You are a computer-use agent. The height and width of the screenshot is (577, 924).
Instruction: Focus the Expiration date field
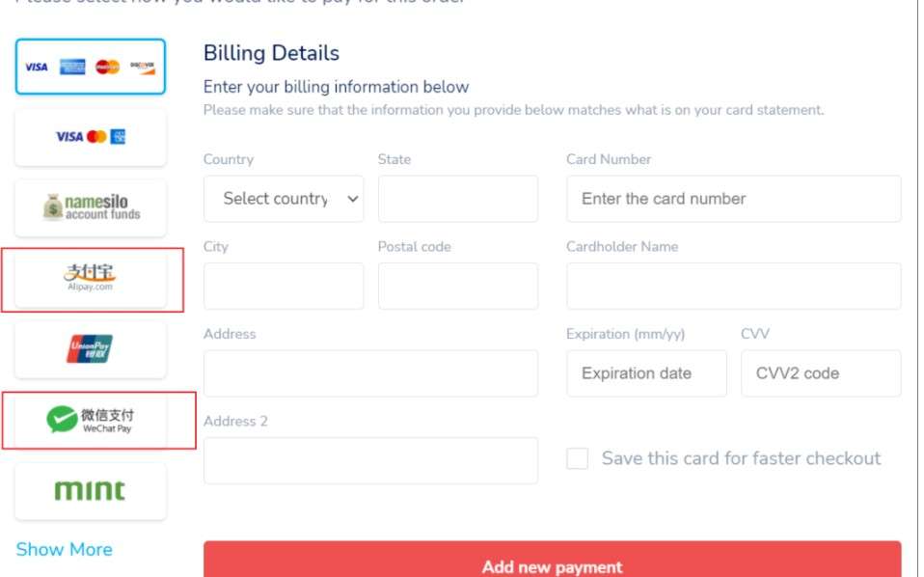click(646, 373)
